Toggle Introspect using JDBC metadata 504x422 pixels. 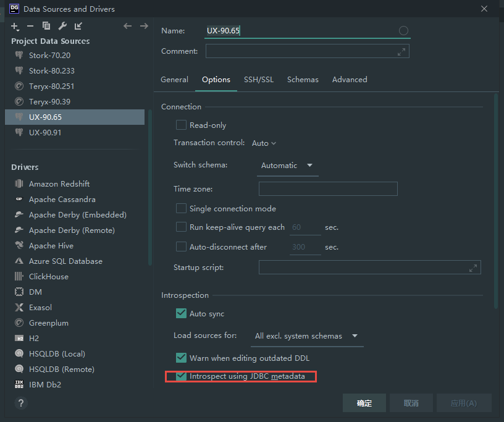[181, 376]
